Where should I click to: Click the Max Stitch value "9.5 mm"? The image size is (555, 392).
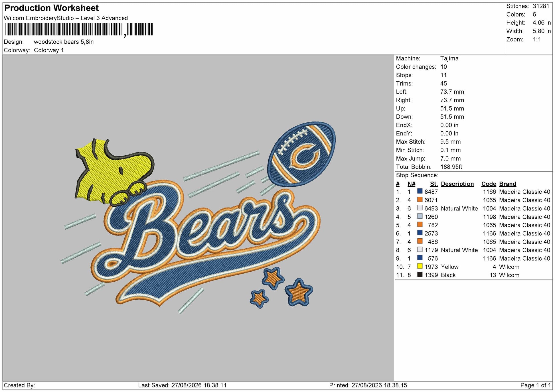(x=450, y=142)
